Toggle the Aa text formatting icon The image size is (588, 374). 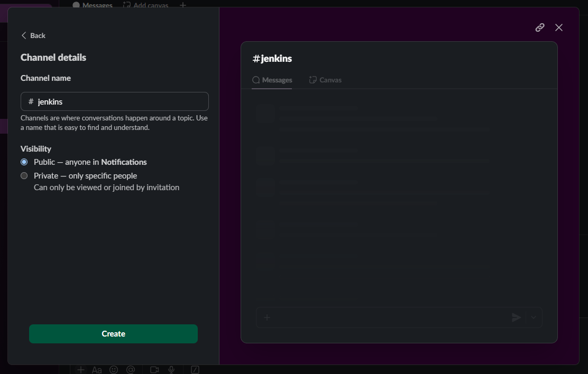pyautogui.click(x=97, y=370)
